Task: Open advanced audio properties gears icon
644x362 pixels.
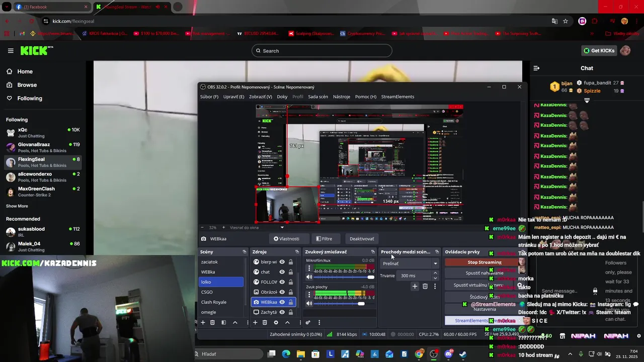Action: 308,322
